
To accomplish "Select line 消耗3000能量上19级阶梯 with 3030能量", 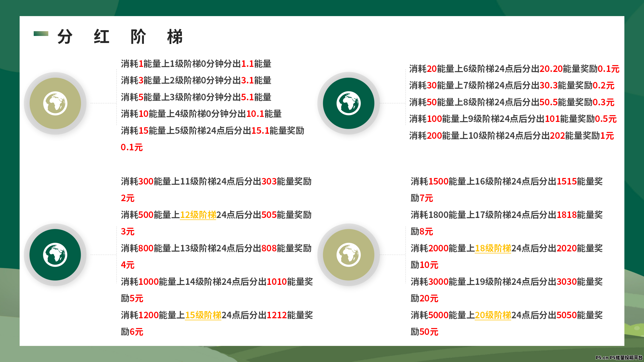I will pyautogui.click(x=506, y=282).
